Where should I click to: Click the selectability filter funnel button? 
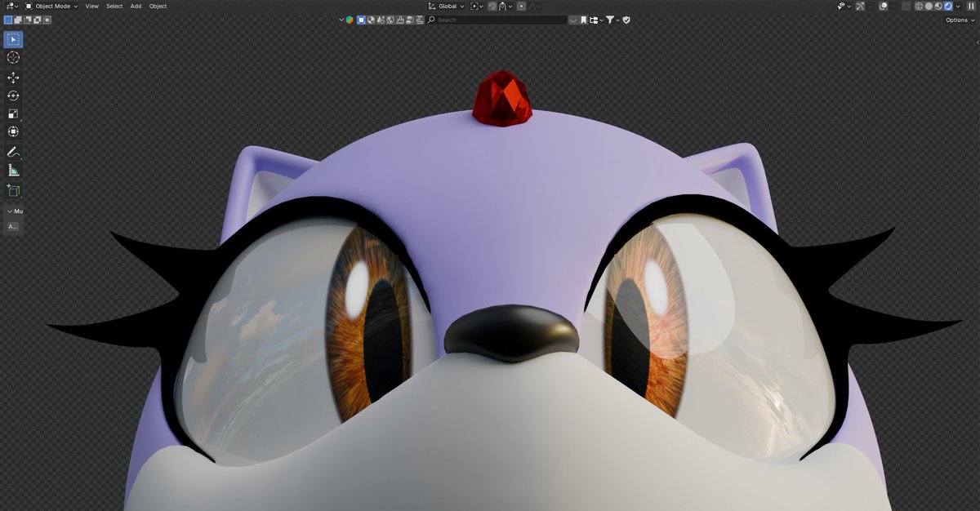pos(609,20)
